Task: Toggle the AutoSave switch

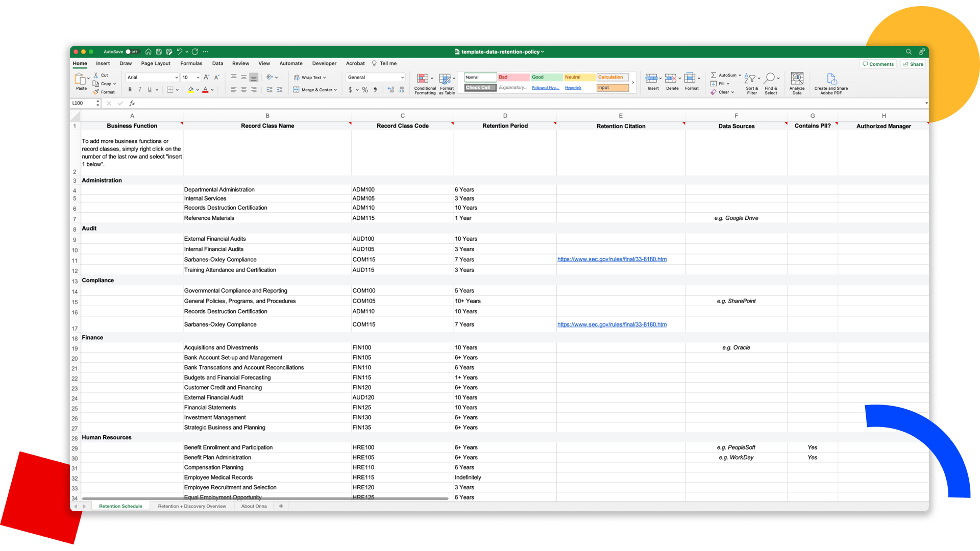Action: click(132, 52)
